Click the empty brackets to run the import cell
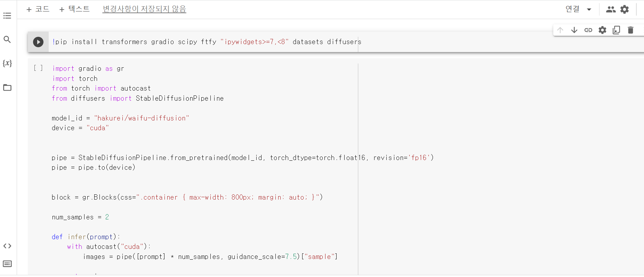The height and width of the screenshot is (277, 644). [x=38, y=68]
